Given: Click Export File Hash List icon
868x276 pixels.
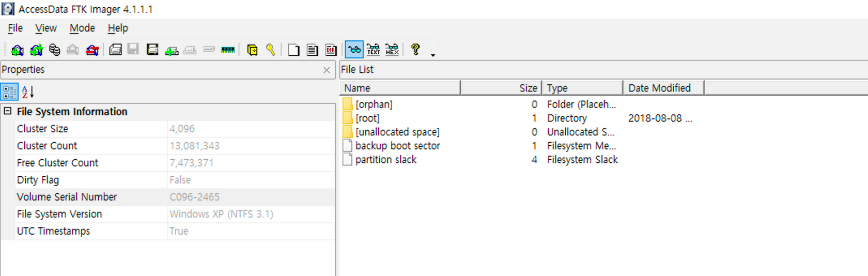Looking at the screenshot, I should (x=312, y=50).
